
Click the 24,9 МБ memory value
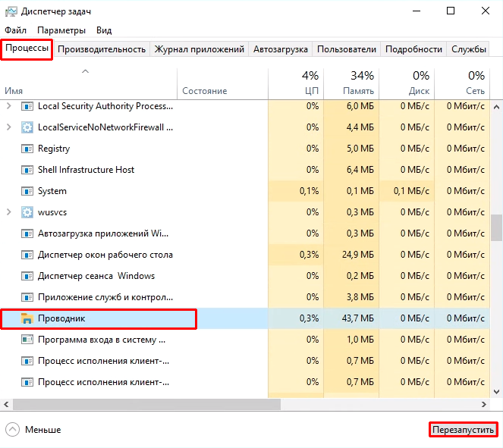[357, 255]
